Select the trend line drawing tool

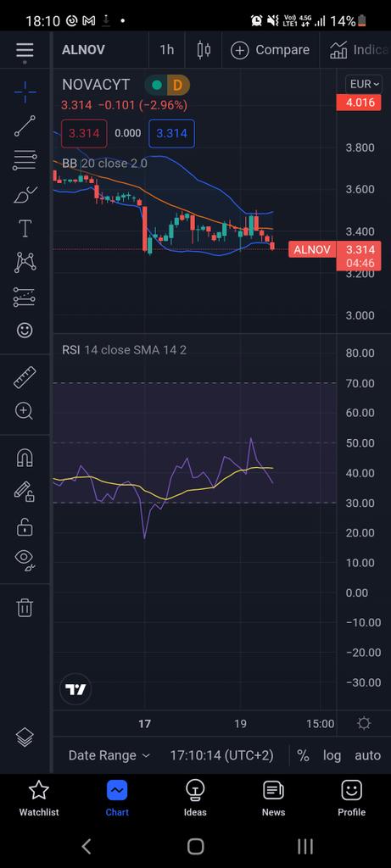(25, 126)
